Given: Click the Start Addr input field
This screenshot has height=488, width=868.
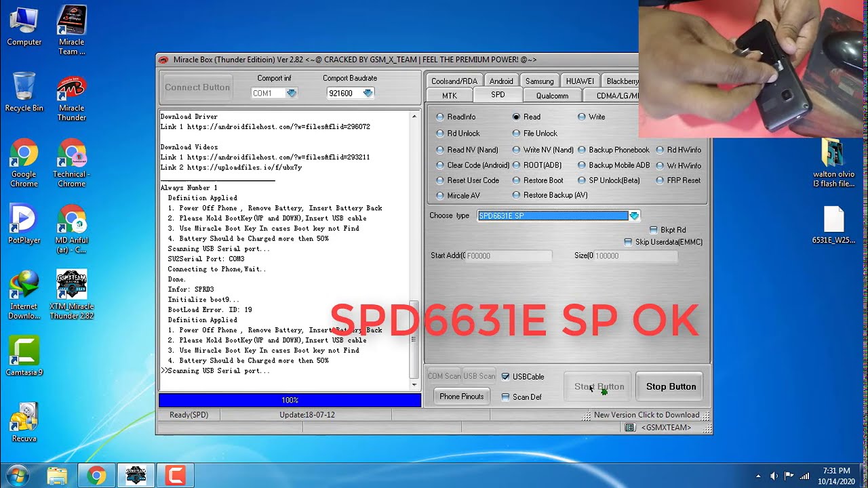Looking at the screenshot, I should click(x=509, y=256).
